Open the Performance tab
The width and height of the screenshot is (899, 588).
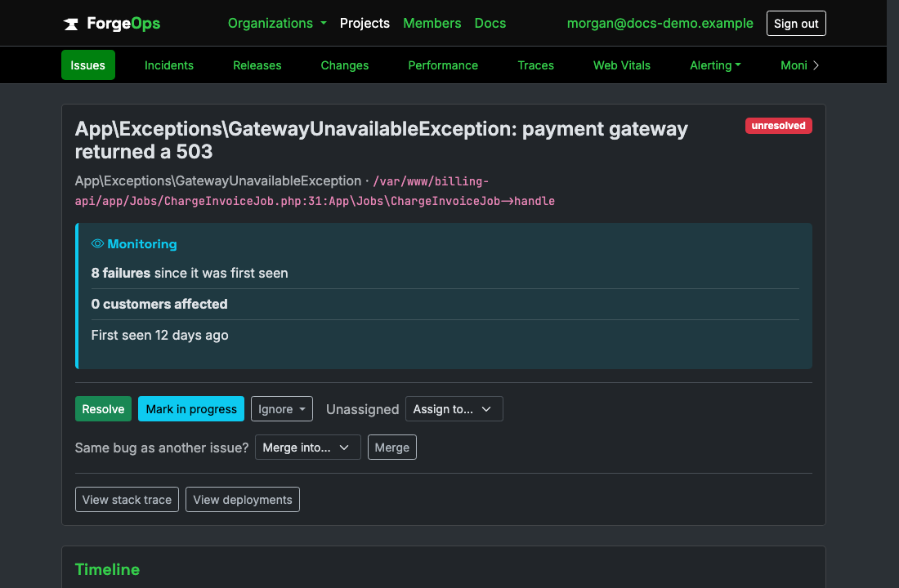443,65
